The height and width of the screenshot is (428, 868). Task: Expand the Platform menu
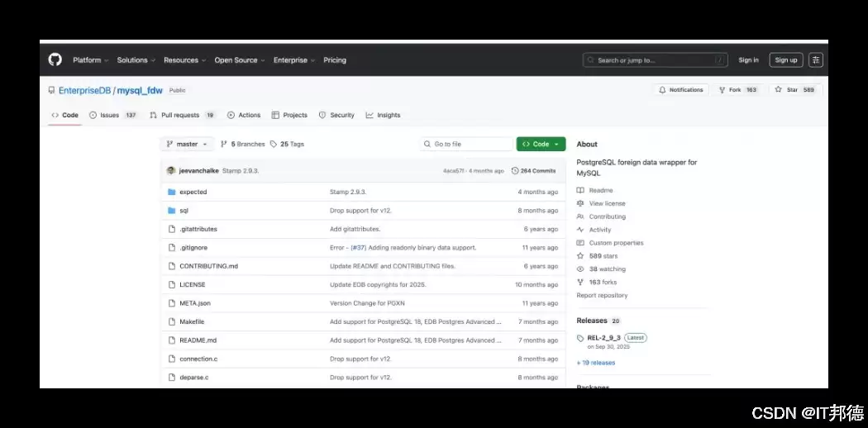tap(91, 60)
